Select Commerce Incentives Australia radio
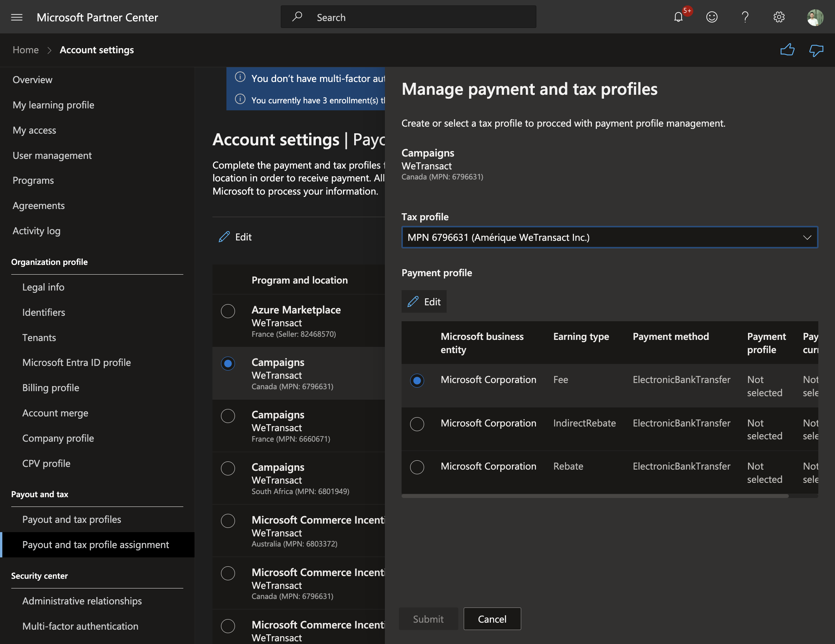This screenshot has height=644, width=835. click(228, 521)
